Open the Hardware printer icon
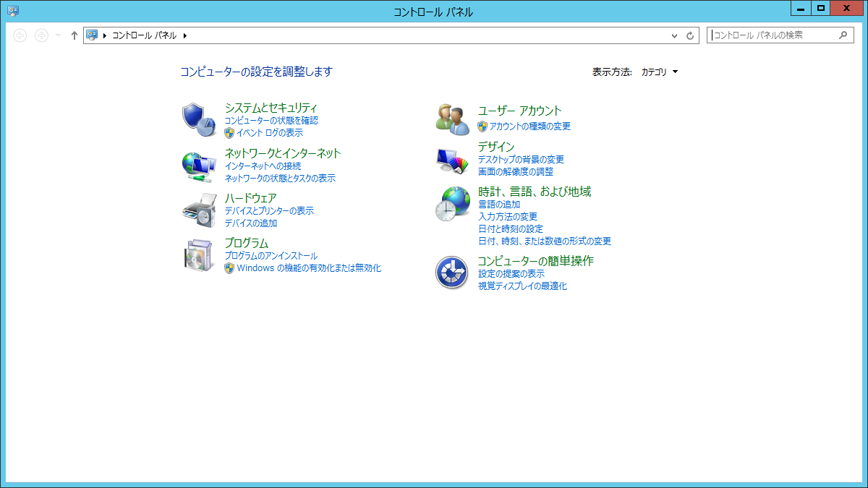Viewport: 868px width, 488px height. point(197,210)
